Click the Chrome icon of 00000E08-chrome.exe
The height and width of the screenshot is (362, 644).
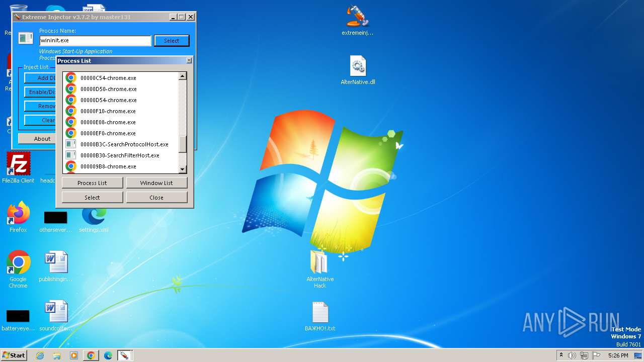[71, 122]
